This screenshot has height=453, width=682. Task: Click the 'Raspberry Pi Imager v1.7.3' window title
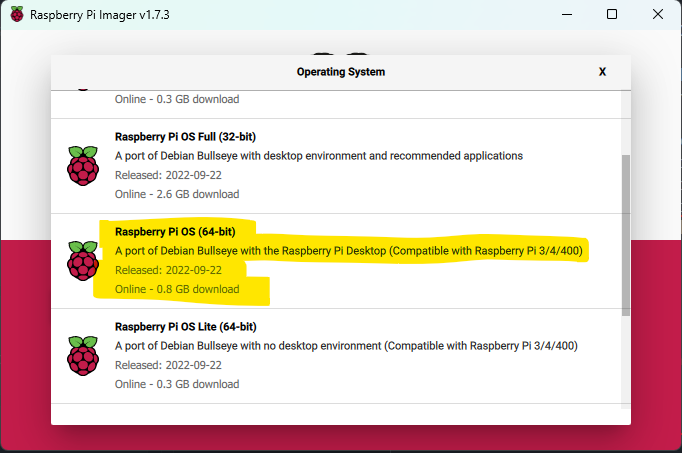point(100,15)
